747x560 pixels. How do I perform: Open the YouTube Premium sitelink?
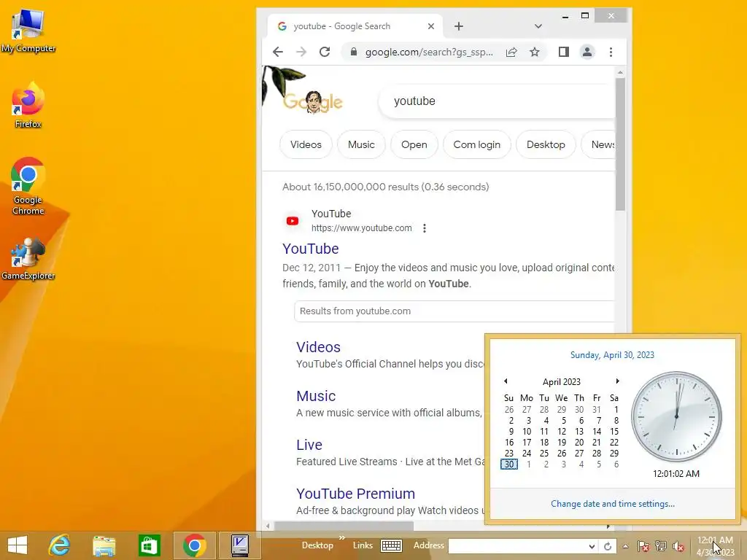[355, 494]
